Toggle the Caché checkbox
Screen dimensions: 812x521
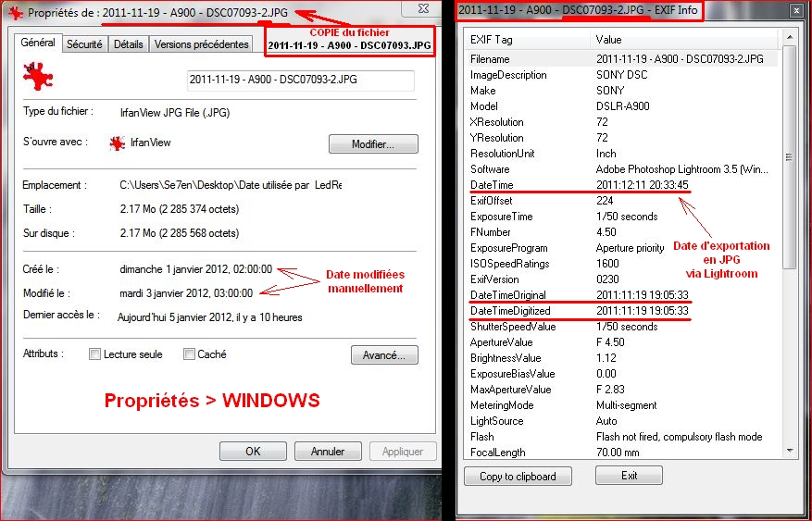(x=189, y=354)
